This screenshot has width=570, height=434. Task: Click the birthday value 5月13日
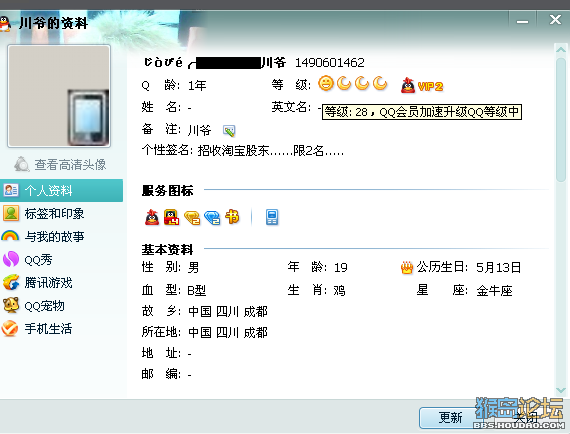[498, 268]
